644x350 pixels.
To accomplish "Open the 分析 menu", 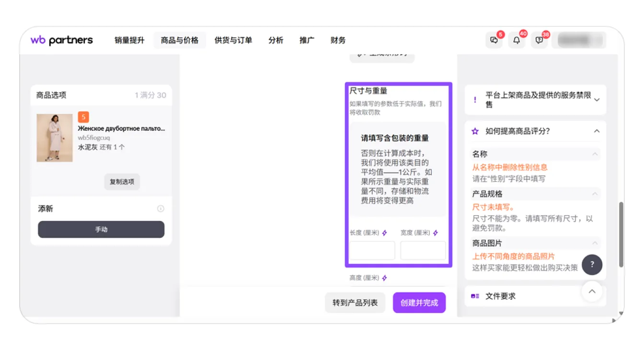I will 276,40.
